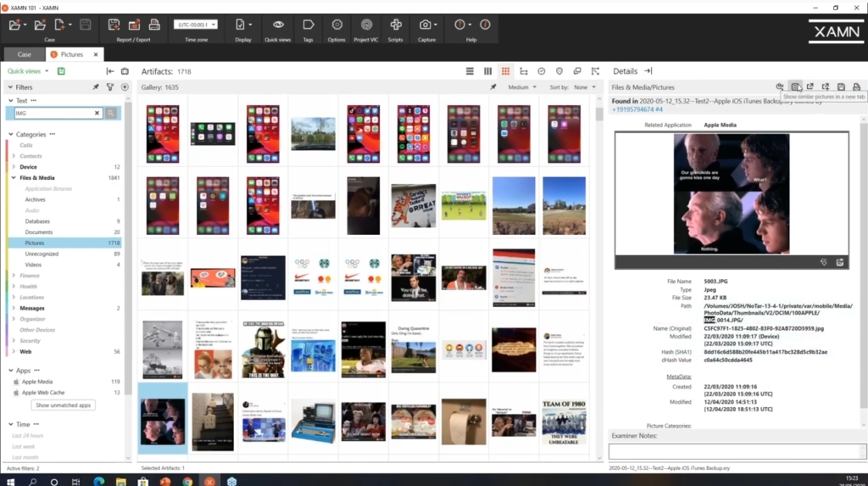The image size is (868, 486).
Task: Click the info about icon
Action: click(485, 25)
